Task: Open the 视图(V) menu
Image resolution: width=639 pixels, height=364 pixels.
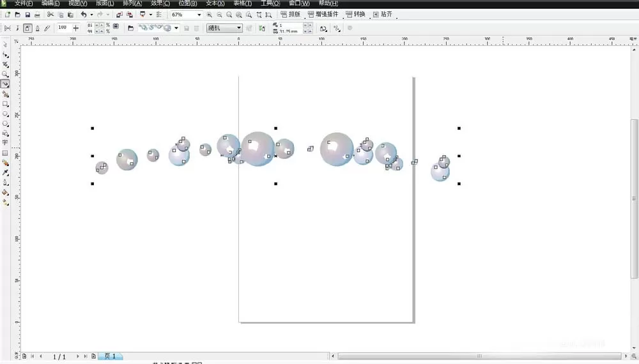Action: click(x=78, y=3)
